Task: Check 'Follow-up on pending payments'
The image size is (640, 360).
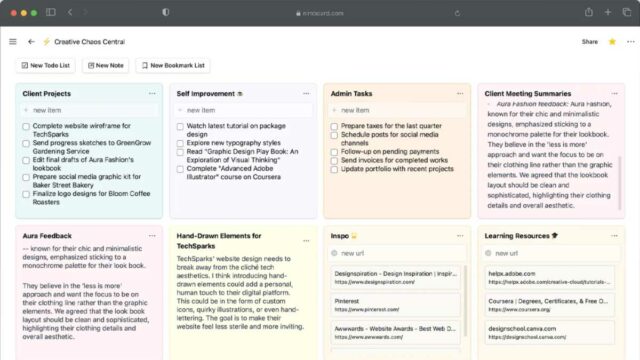Action: click(x=334, y=152)
